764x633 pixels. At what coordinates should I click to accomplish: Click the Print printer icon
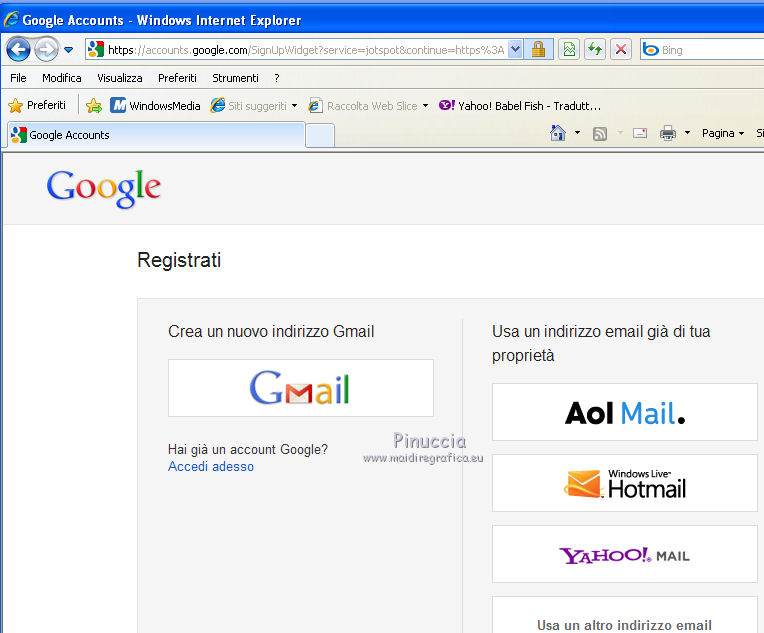(668, 133)
